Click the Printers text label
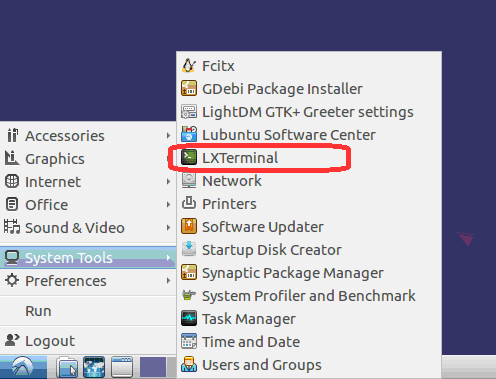Screen dimensions: 496x379 click(230, 204)
